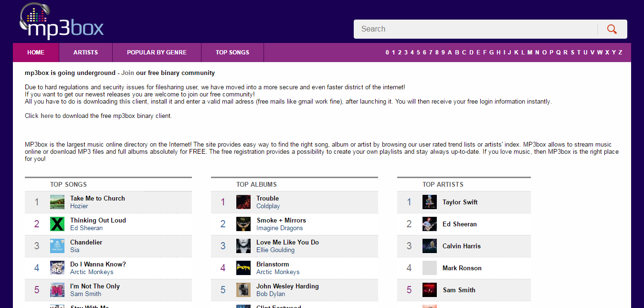Open the HOME tab

click(36, 53)
